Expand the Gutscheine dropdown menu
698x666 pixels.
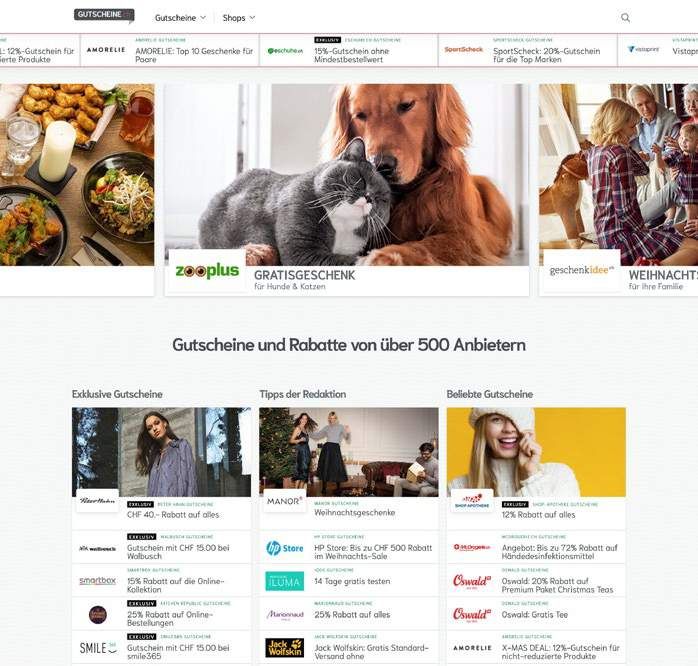180,18
